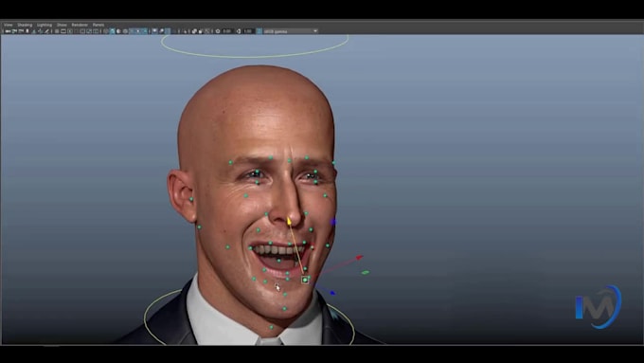Viewport: 644px width, 363px height.
Task: Toggle the Resolution Gate icon
Action: tap(70, 31)
